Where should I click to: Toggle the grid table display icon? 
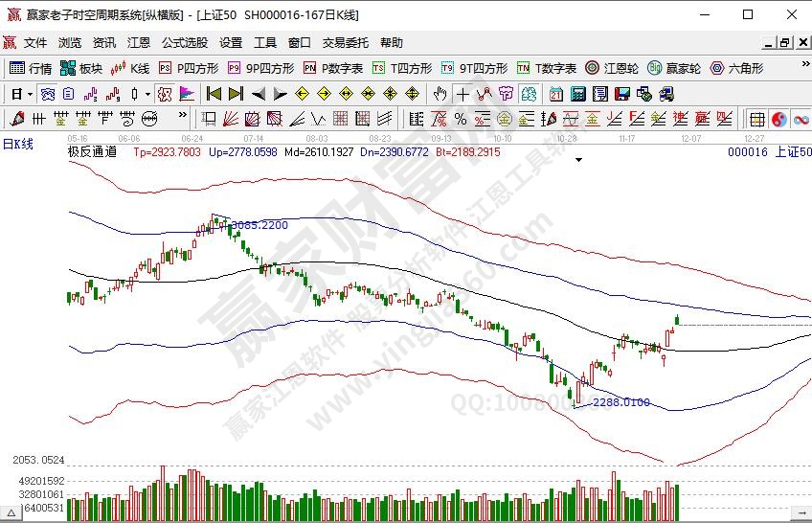756,119
